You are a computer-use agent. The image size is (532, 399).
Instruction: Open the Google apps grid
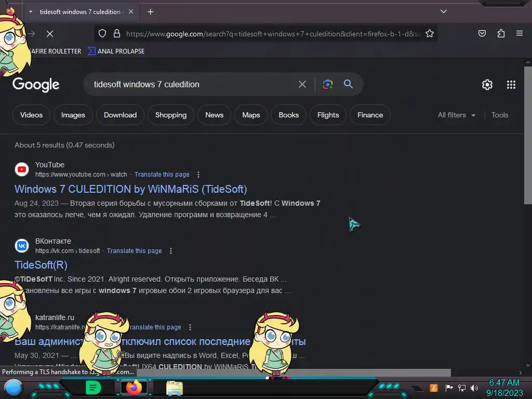511,85
